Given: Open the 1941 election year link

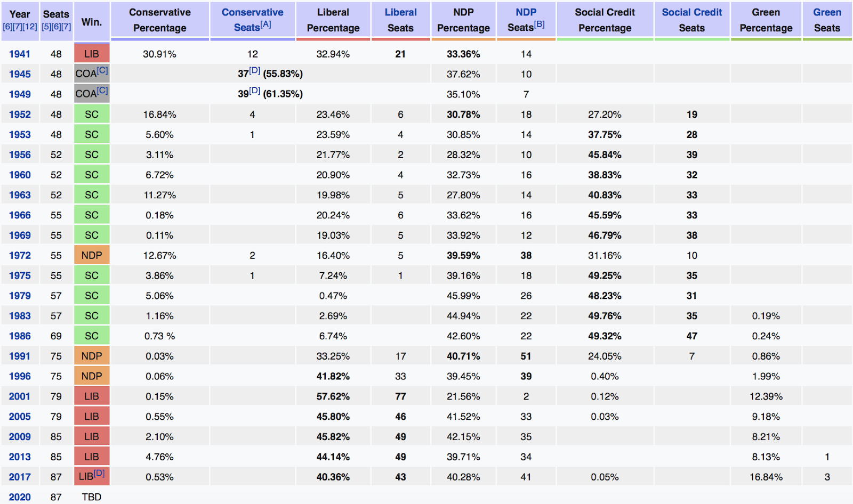Looking at the screenshot, I should pyautogui.click(x=20, y=54).
